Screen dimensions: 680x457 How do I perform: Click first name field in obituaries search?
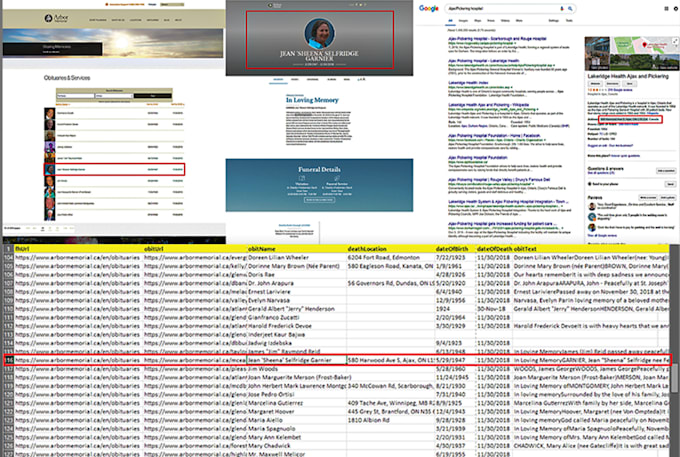click(x=75, y=95)
